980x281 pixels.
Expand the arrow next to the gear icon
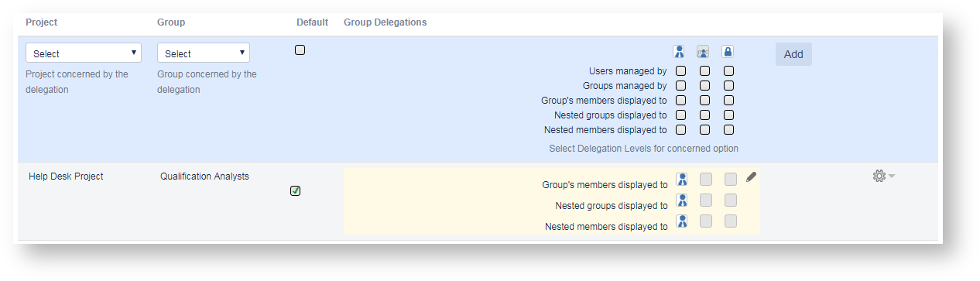(x=891, y=176)
